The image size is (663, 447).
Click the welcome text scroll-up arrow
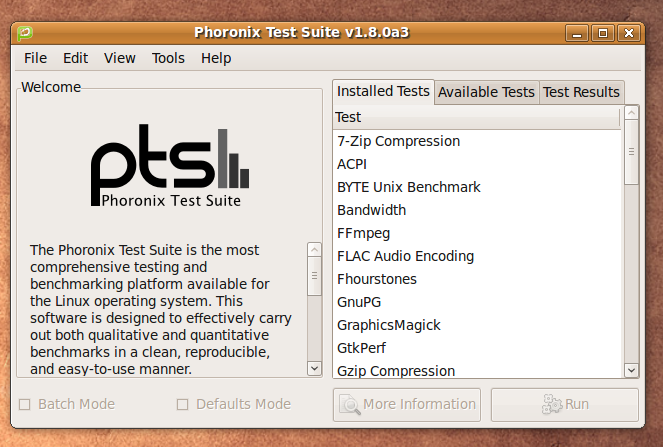[x=314, y=250]
